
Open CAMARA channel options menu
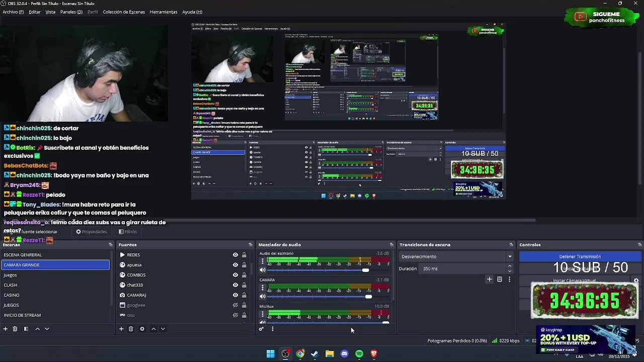click(262, 288)
